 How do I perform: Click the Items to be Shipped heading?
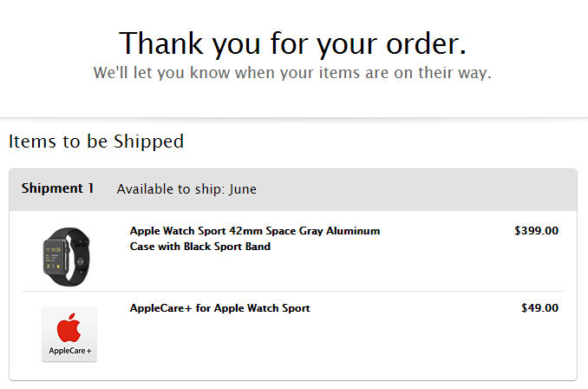click(96, 142)
